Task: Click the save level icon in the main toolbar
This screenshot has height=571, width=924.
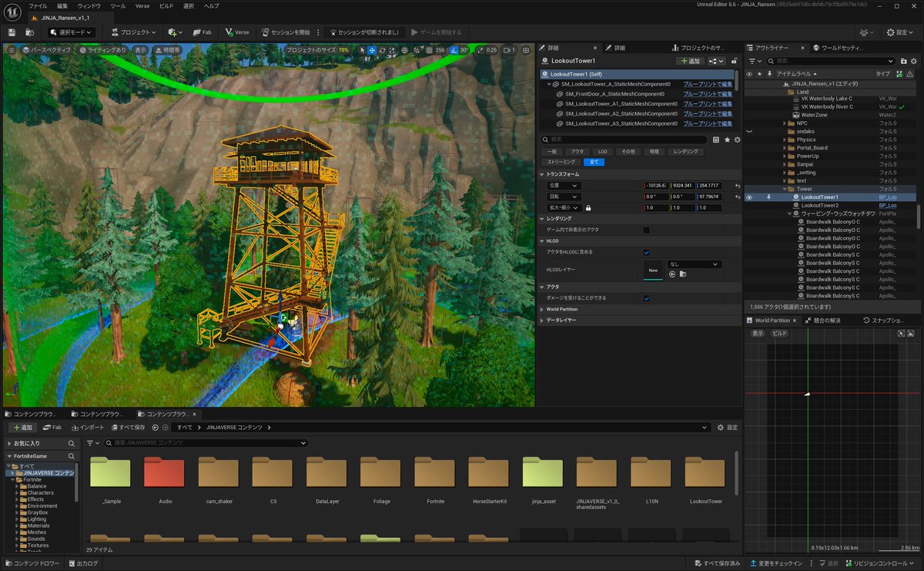Action: pyautogui.click(x=12, y=32)
